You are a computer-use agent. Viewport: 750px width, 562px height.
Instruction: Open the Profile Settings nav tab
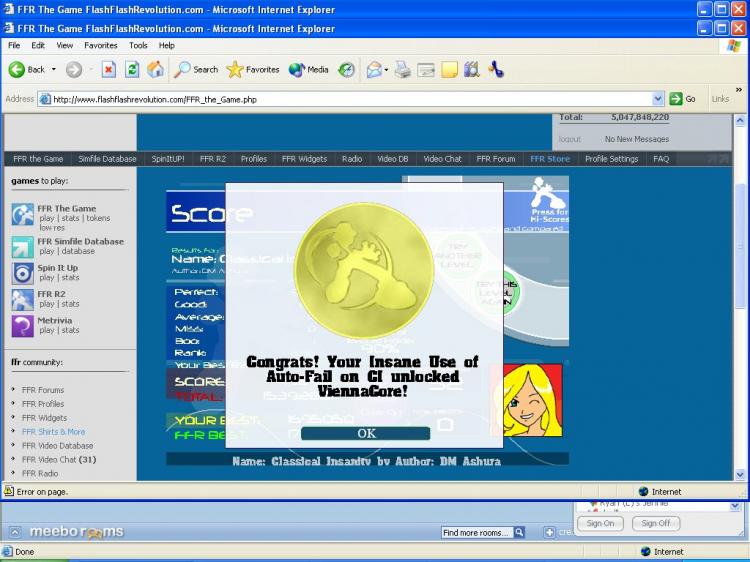[611, 158]
